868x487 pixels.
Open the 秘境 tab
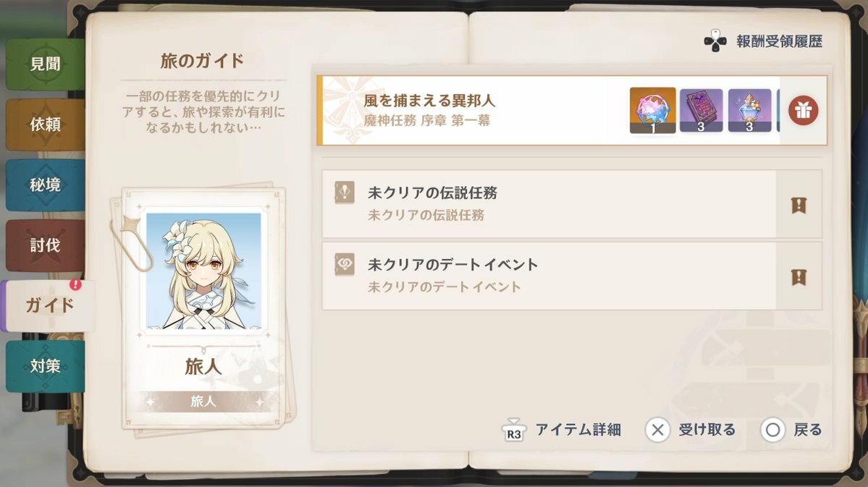(46, 185)
